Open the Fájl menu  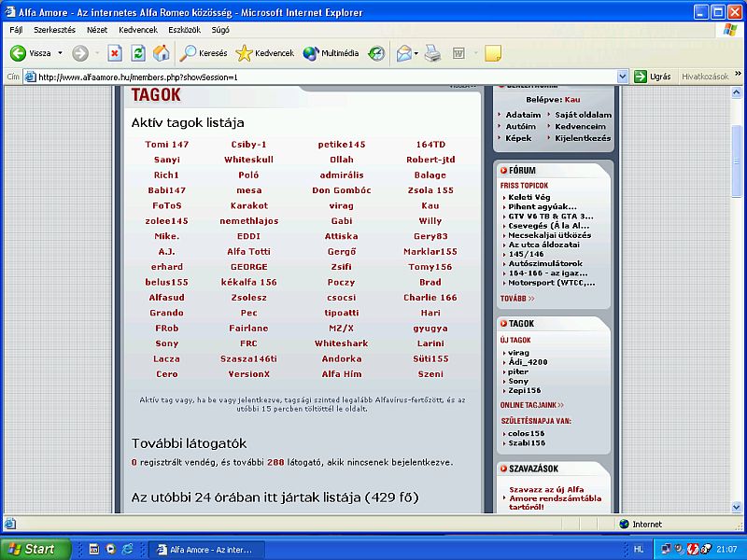[16, 30]
